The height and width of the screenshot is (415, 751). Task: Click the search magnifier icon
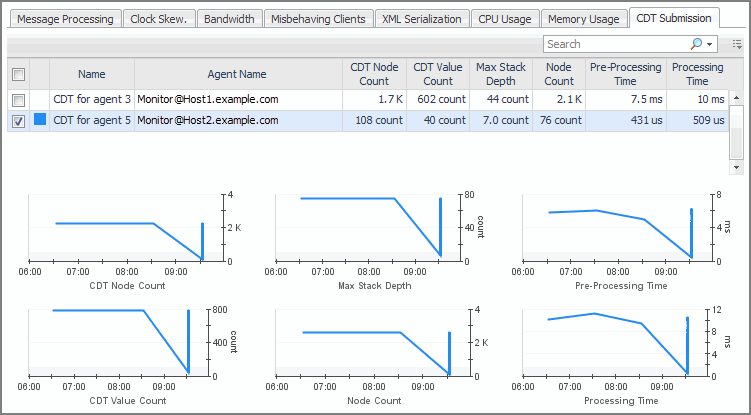[696, 44]
